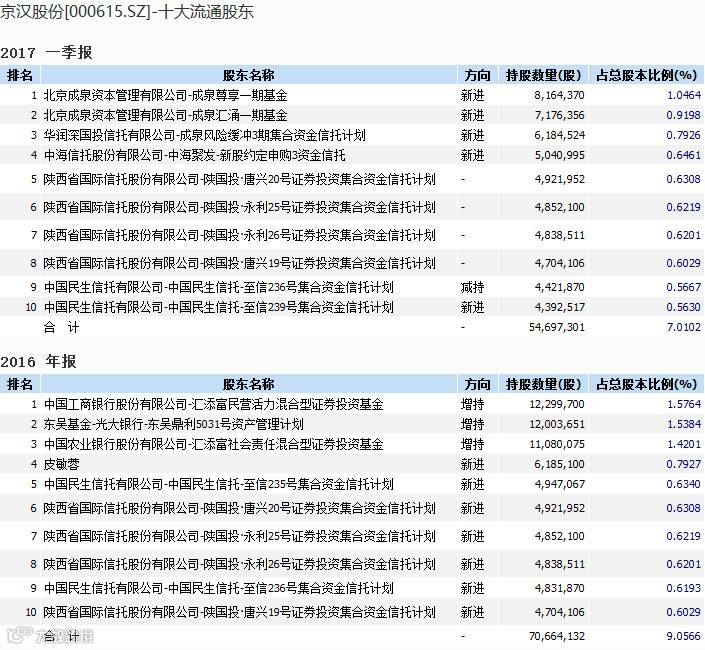Click holding value 6,185,100
This screenshot has width=705, height=650.
pyautogui.click(x=559, y=464)
